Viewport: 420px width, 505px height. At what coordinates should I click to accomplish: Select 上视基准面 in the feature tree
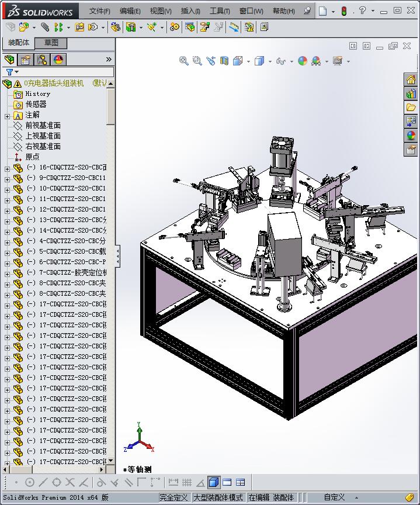(x=43, y=136)
